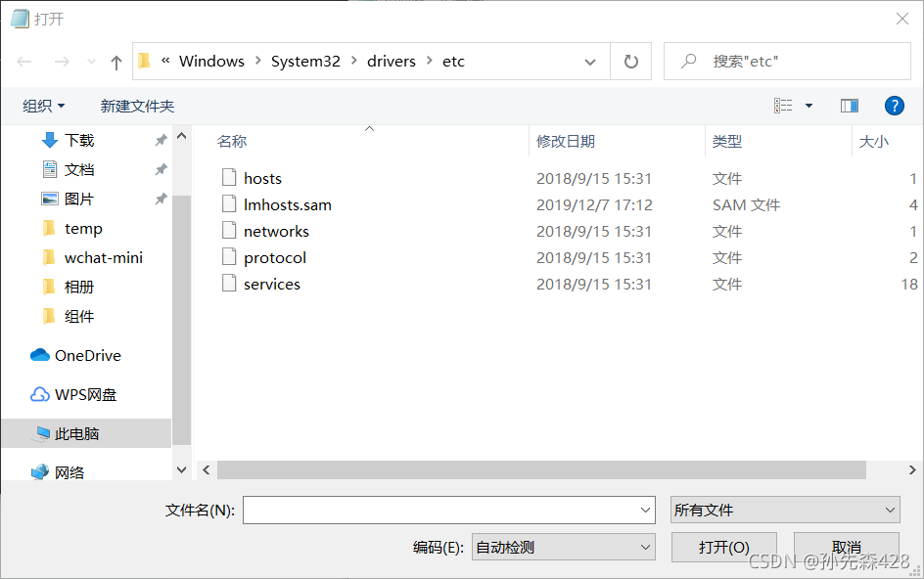Screen dimensions: 924x579
Task: Navigate to System32 in breadcrumb
Action: (305, 62)
